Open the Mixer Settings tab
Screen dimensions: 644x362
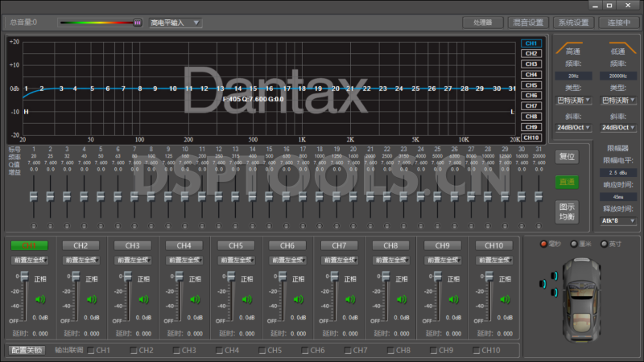click(528, 23)
